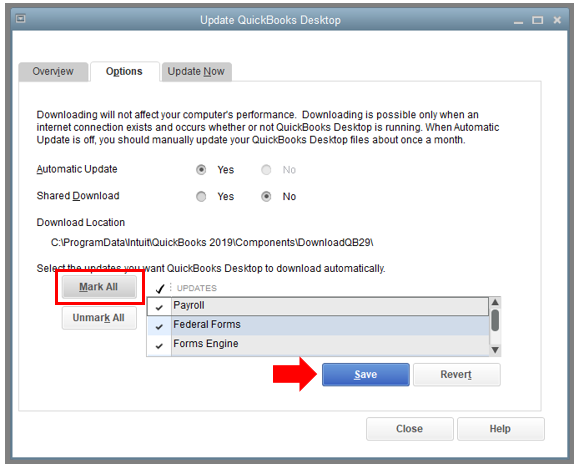Set Shared Download to No
The width and height of the screenshot is (578, 469).
266,197
